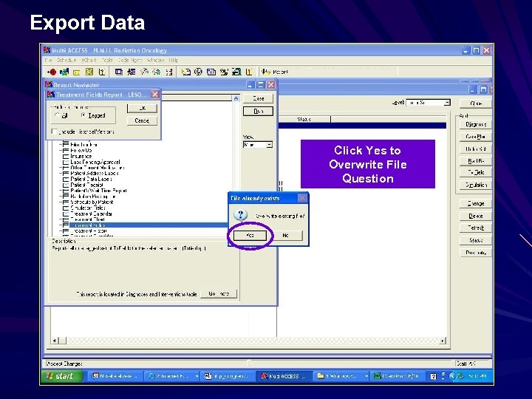The width and height of the screenshot is (532, 399).
Task: Select the Treatment Chart report
Action: point(87,219)
